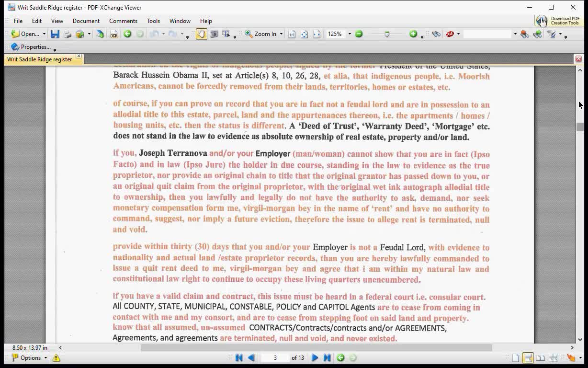Click the green minus zoom out button
Screen dimensions: 588x368
pos(359,34)
